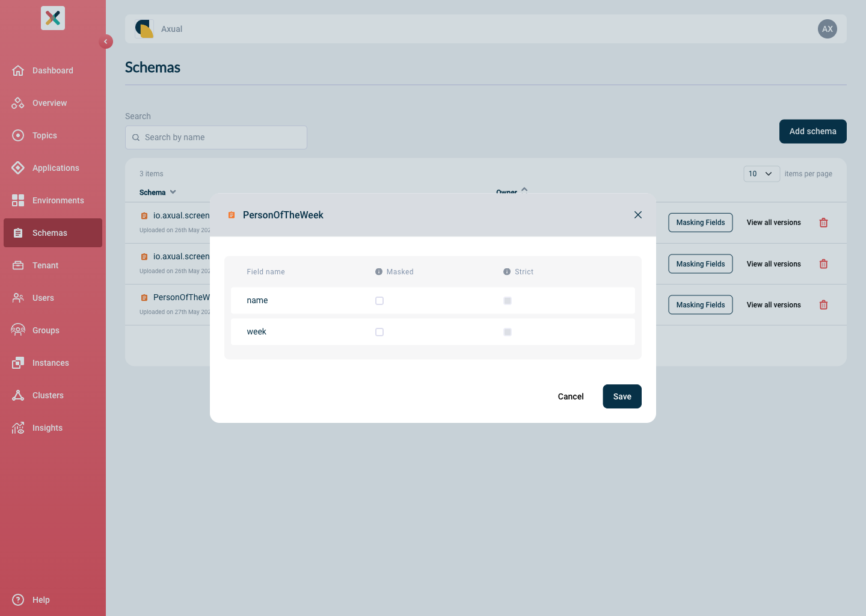Click the Insights chart icon

[x=18, y=428]
